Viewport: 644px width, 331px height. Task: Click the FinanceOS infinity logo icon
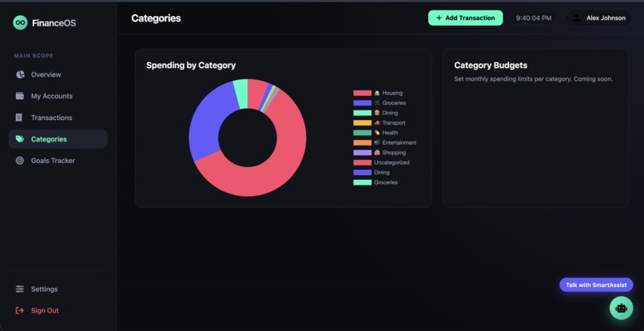coord(20,22)
